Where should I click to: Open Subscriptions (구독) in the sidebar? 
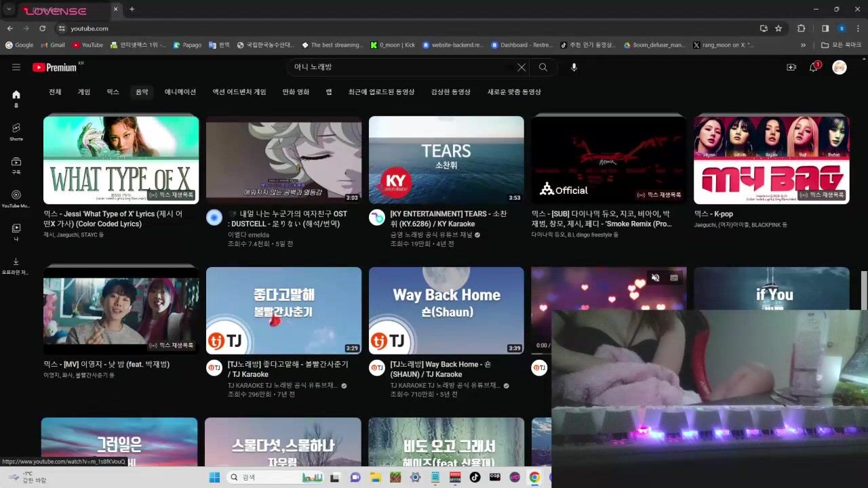click(x=16, y=165)
